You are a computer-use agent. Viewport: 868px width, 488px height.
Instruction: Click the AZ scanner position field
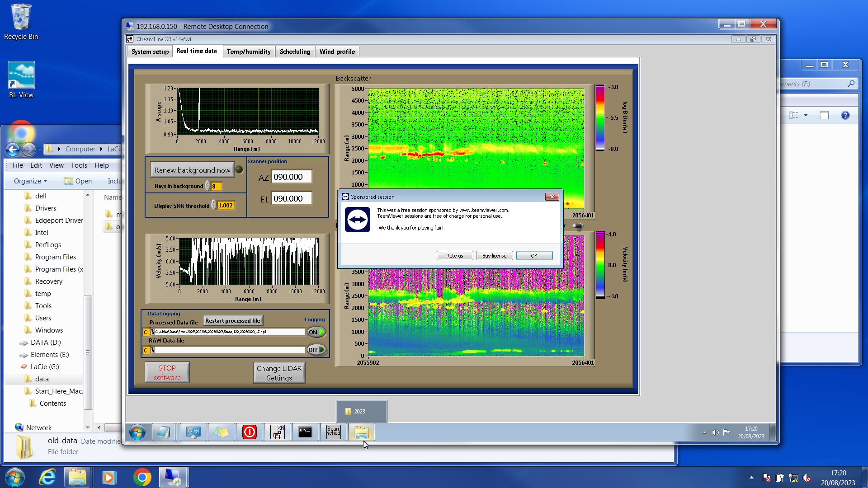point(291,177)
